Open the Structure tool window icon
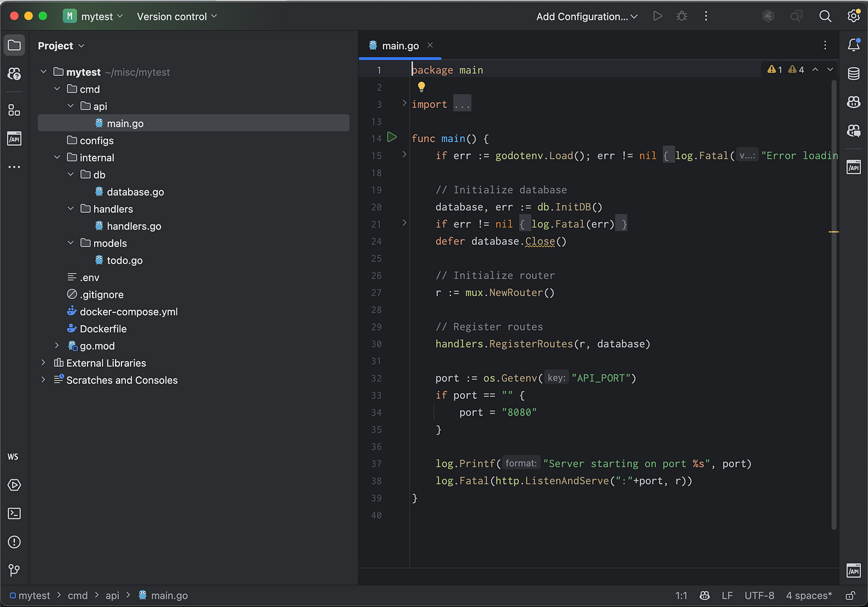 tap(14, 110)
